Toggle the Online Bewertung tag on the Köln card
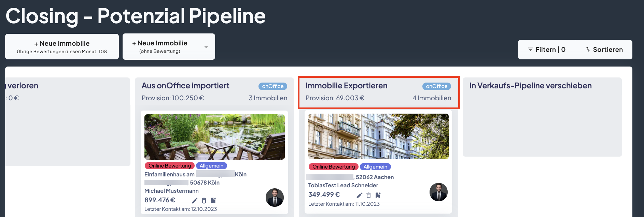The width and height of the screenshot is (644, 217). [169, 165]
